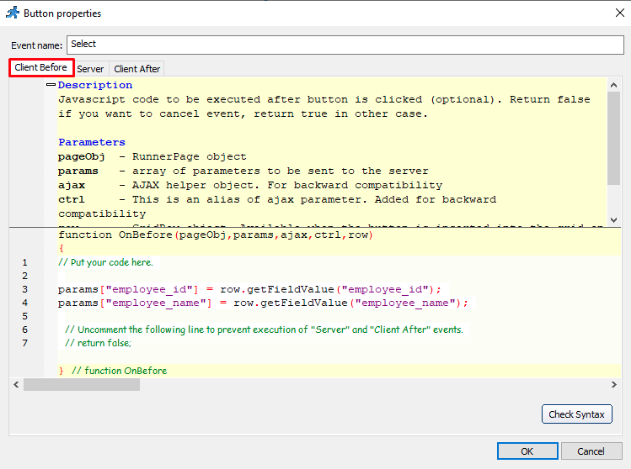The height and width of the screenshot is (469, 631).
Task: Switch to the Client Before tab
Action: click(41, 68)
